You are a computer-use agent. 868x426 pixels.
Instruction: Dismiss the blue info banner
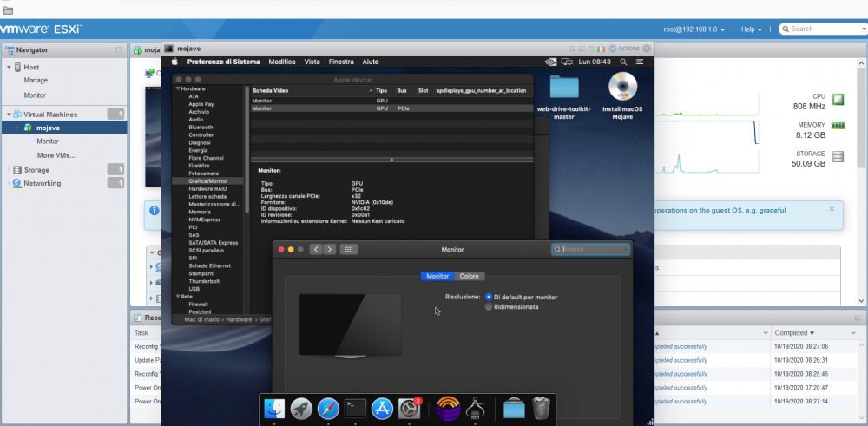point(832,209)
